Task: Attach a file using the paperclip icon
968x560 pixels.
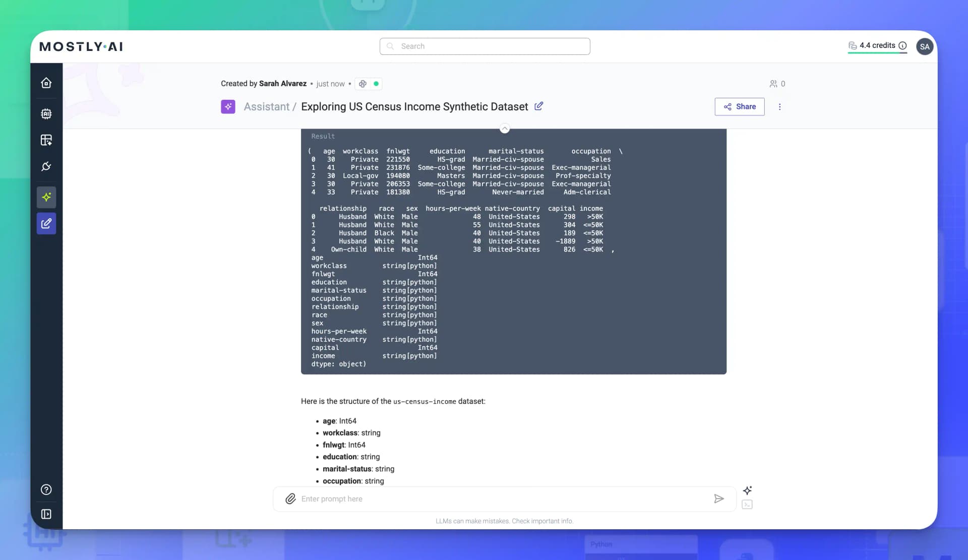Action: tap(290, 499)
